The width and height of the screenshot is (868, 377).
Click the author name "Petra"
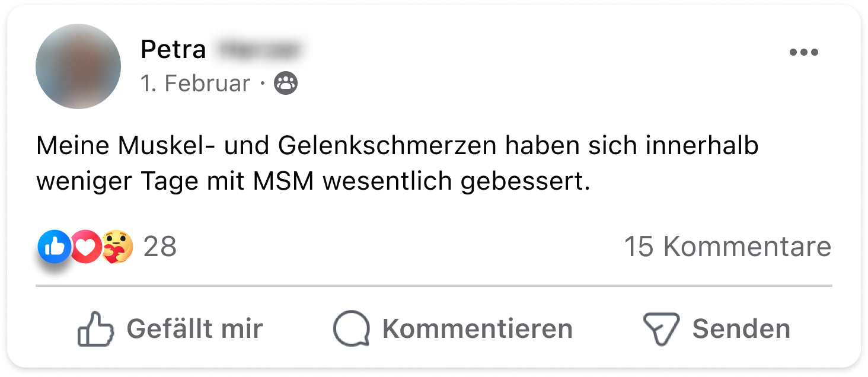click(x=173, y=50)
